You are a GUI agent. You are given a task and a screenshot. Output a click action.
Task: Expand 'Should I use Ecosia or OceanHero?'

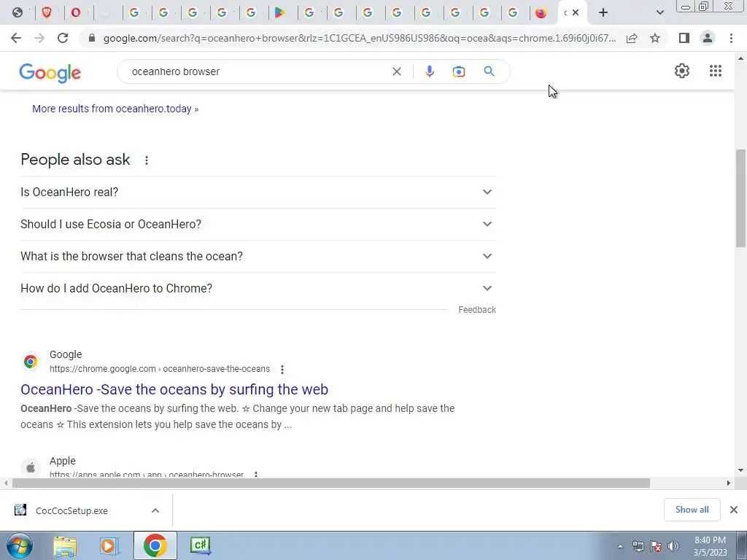tap(258, 225)
